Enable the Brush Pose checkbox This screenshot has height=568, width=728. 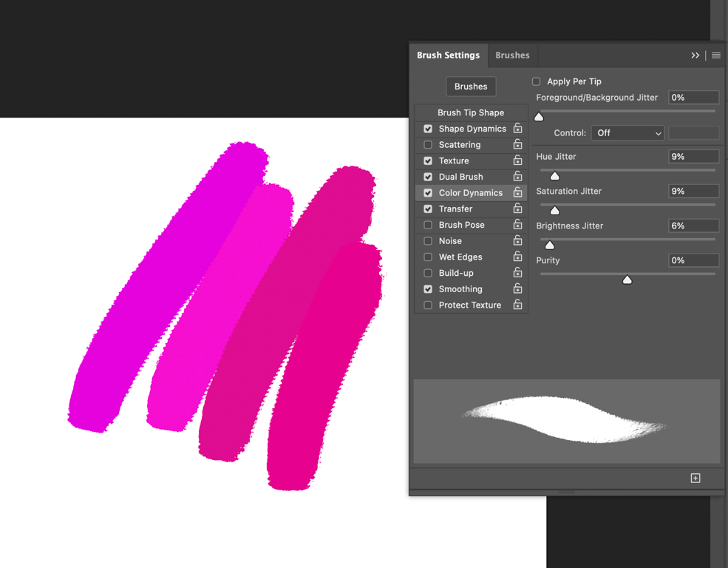(428, 225)
